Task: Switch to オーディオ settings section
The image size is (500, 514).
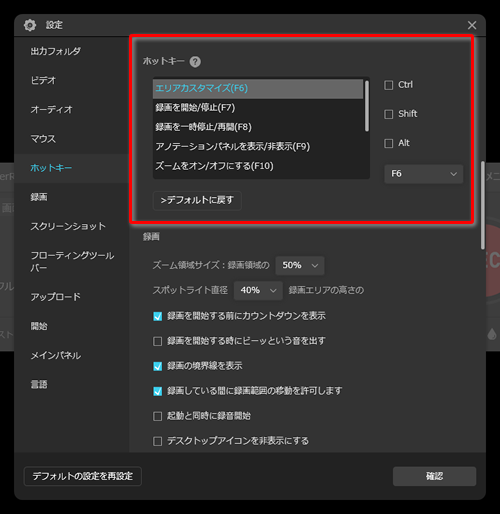Action: point(51,109)
